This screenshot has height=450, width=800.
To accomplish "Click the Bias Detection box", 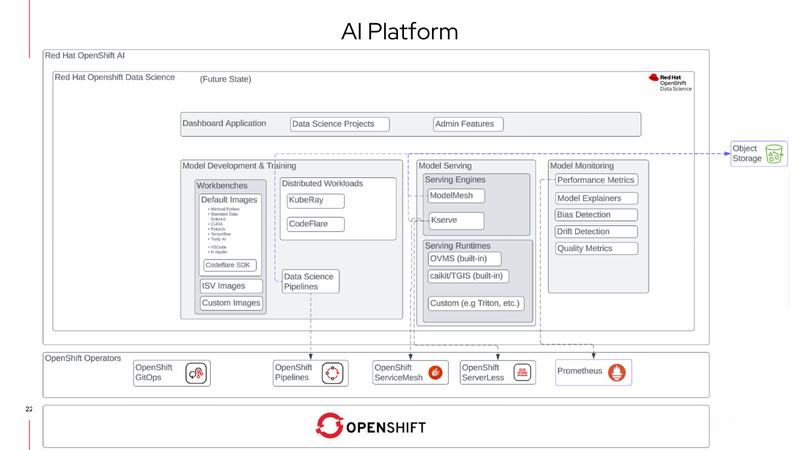I will [x=596, y=215].
